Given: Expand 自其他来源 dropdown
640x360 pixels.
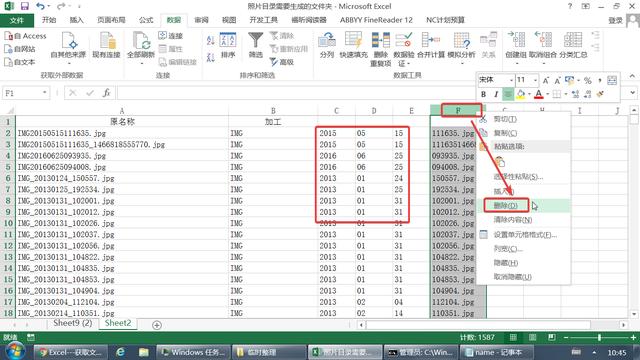Looking at the screenshot, I should 69,64.
